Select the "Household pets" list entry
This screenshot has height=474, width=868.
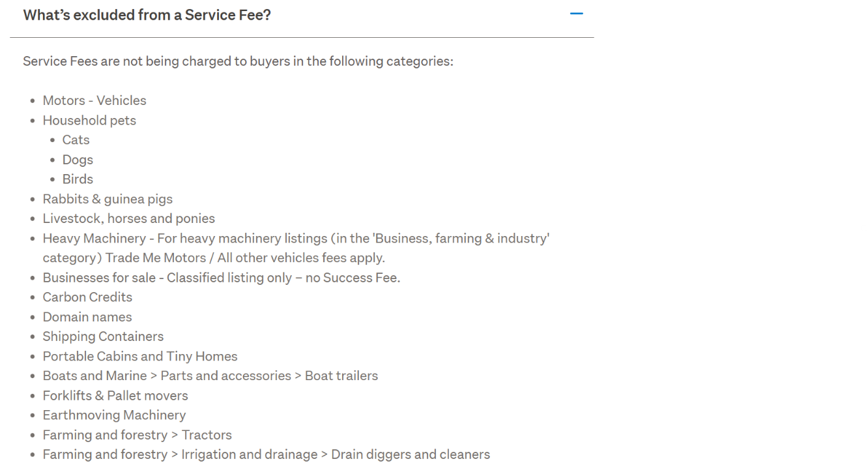coord(89,120)
